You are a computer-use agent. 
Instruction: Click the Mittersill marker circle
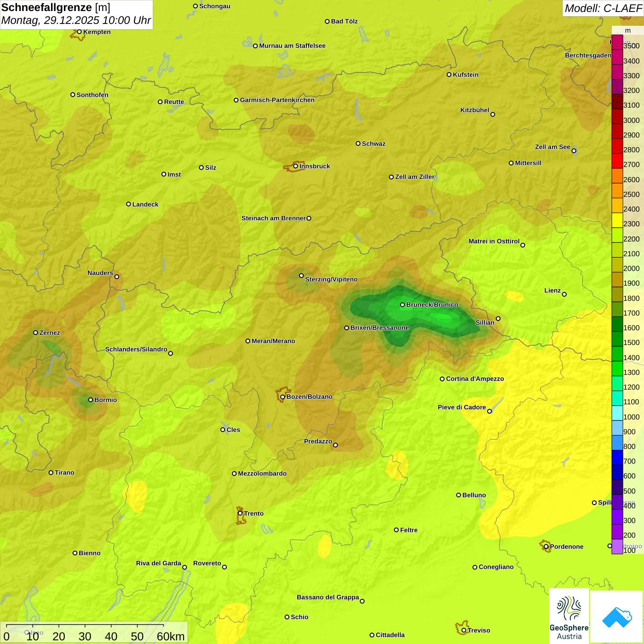(x=511, y=163)
